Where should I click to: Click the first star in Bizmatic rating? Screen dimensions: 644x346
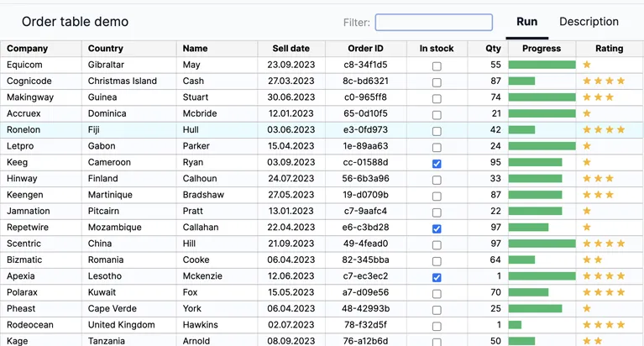[587, 259]
